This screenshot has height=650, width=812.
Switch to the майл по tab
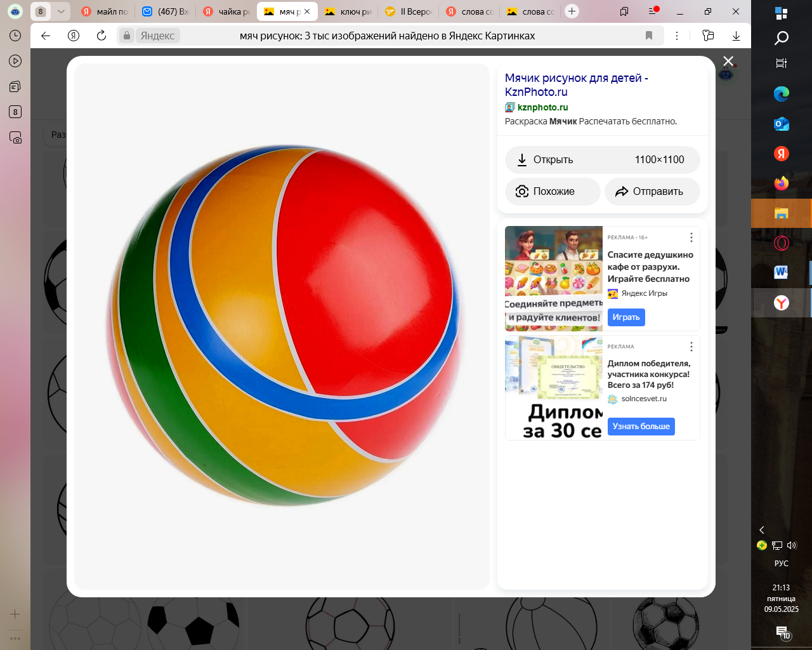coord(104,11)
